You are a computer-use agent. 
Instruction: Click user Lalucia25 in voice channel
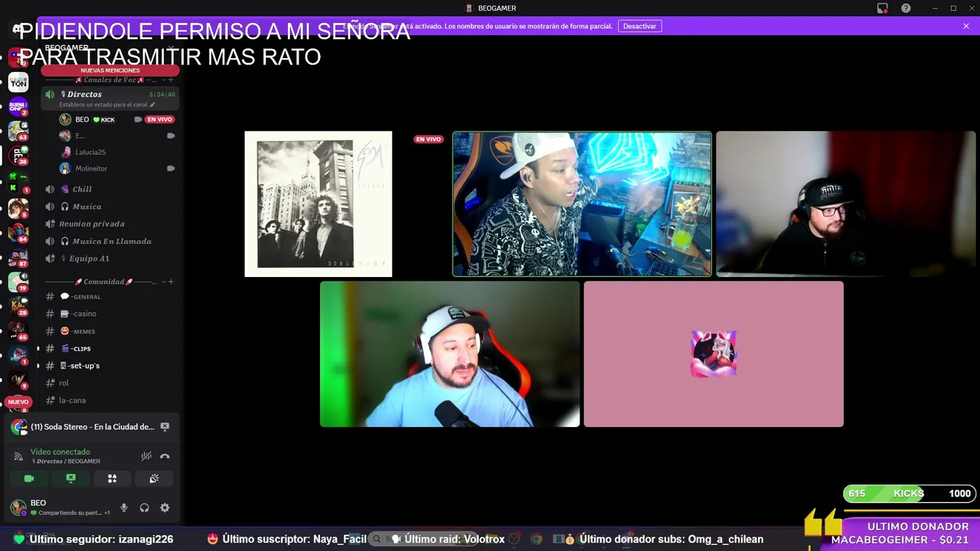(90, 152)
